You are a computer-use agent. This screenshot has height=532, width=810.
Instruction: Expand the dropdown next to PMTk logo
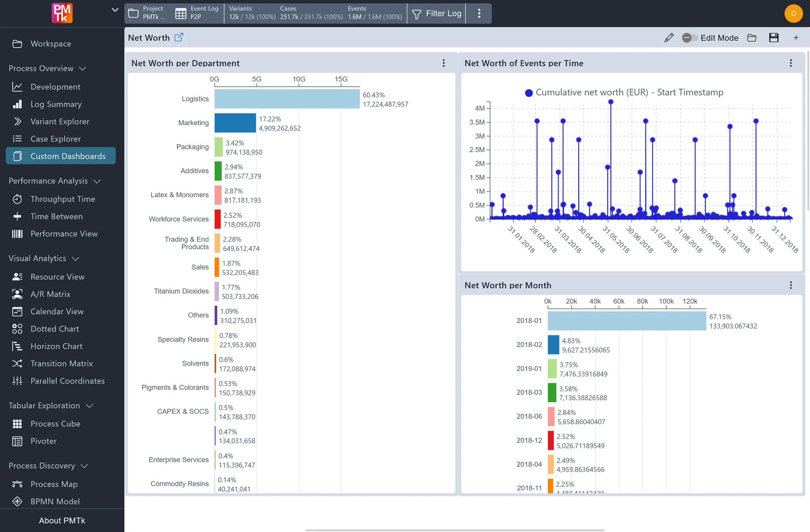(x=115, y=10)
